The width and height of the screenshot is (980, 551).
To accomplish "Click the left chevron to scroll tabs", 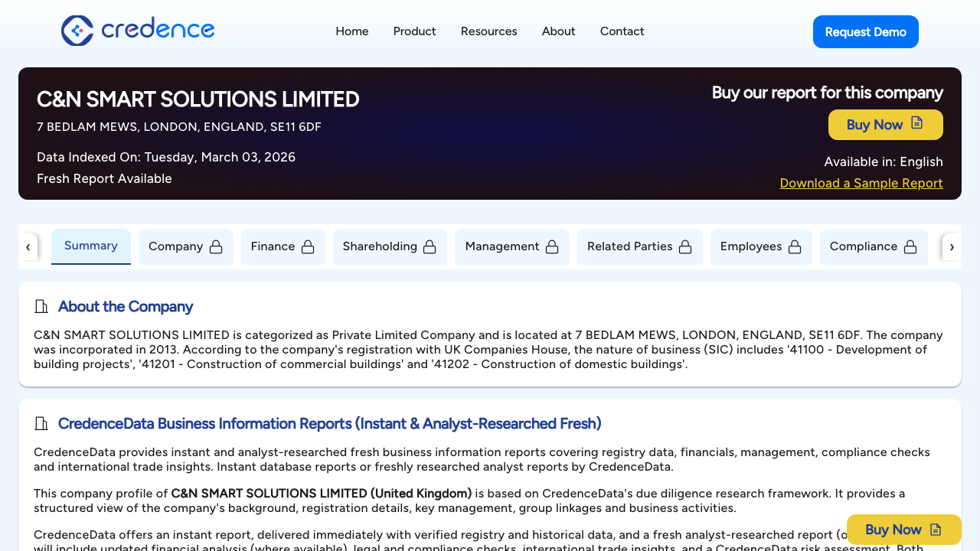I will click(x=28, y=246).
